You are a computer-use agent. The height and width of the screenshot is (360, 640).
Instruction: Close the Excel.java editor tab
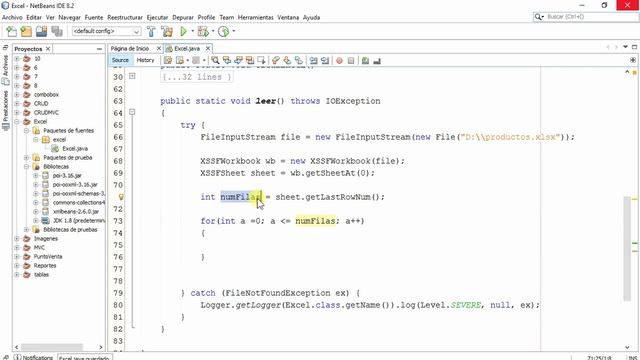[208, 49]
